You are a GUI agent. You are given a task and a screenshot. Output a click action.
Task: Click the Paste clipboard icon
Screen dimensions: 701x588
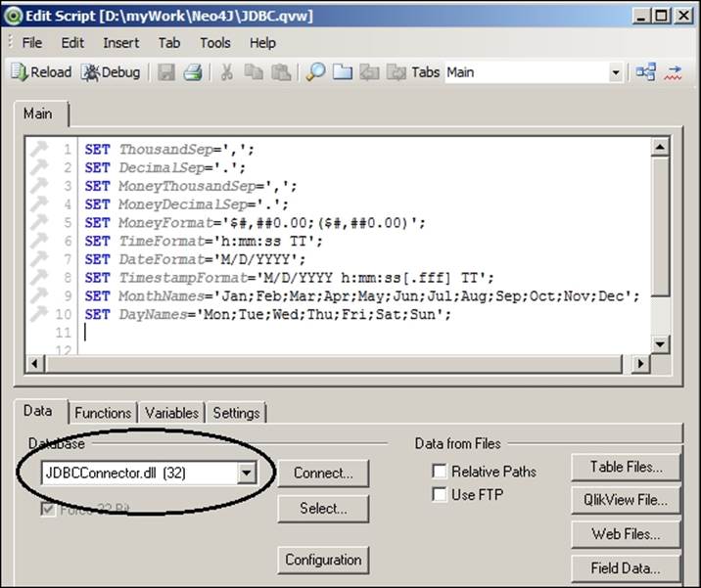tap(281, 72)
